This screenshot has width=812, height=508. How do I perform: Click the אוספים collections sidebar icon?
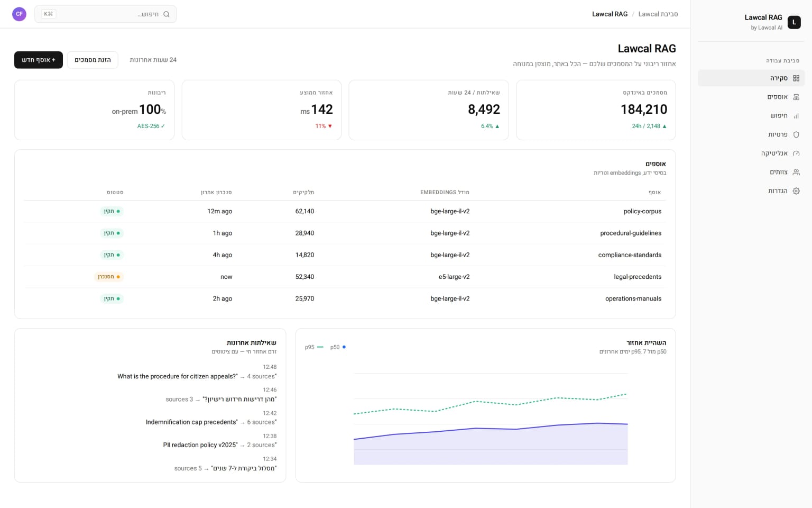point(796,97)
